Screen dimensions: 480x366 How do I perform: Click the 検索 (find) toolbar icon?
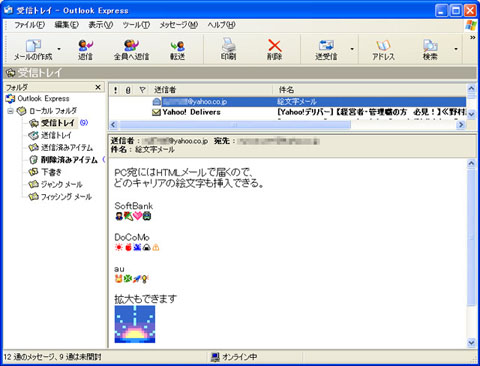[x=430, y=49]
